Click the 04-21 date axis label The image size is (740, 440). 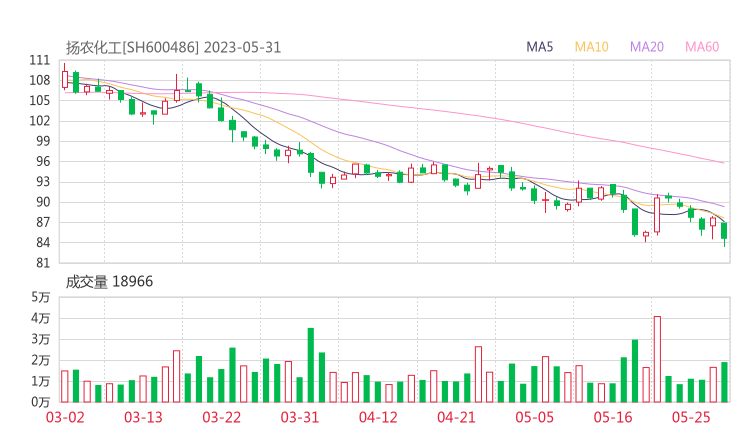click(456, 417)
